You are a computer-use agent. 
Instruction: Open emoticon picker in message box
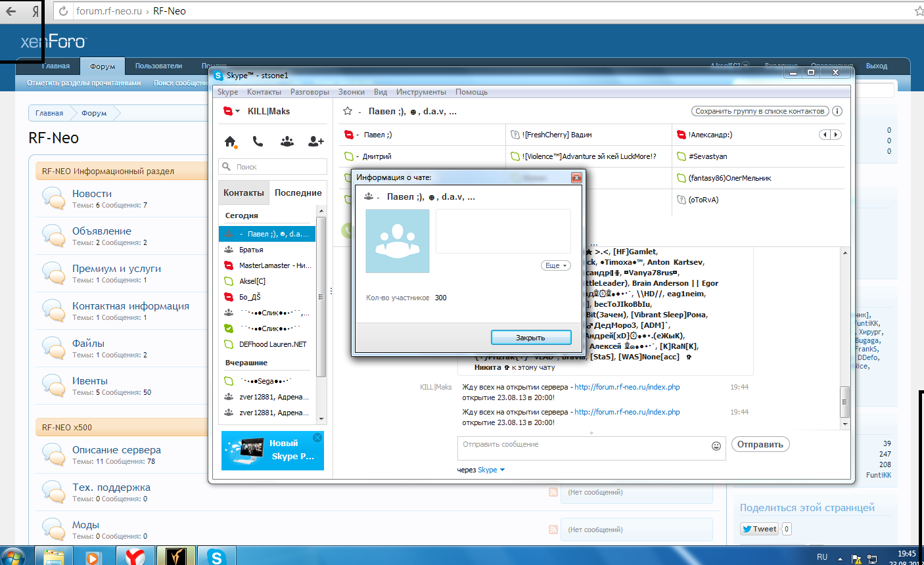tap(716, 446)
